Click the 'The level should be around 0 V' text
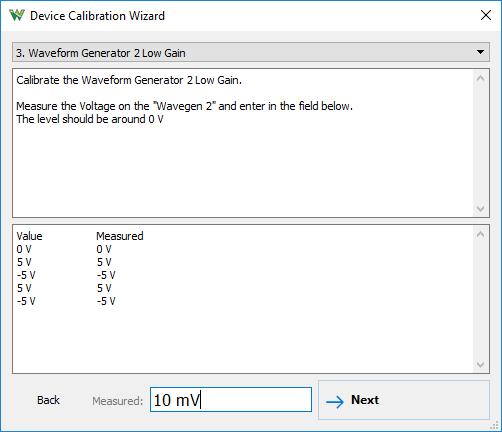Screen dimensions: 502x432 (90, 119)
